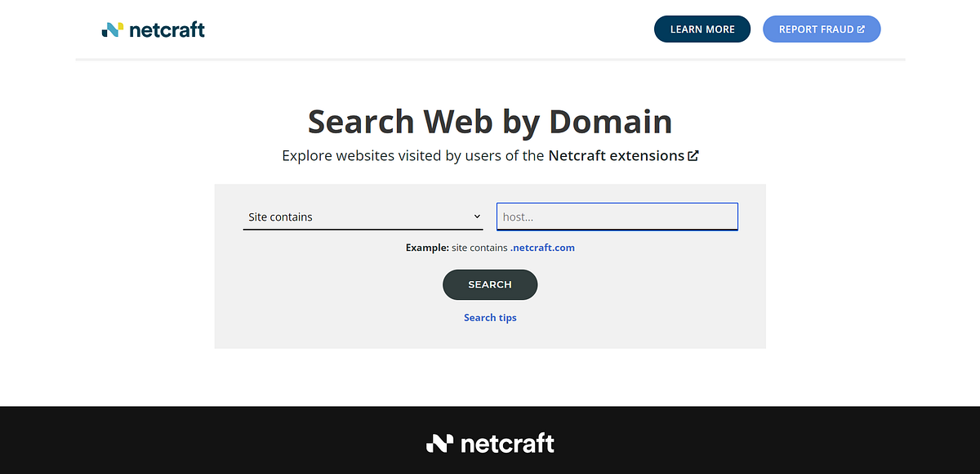Click the white Netcraft "N" icon in the footer
This screenshot has width=980, height=474.
click(439, 443)
